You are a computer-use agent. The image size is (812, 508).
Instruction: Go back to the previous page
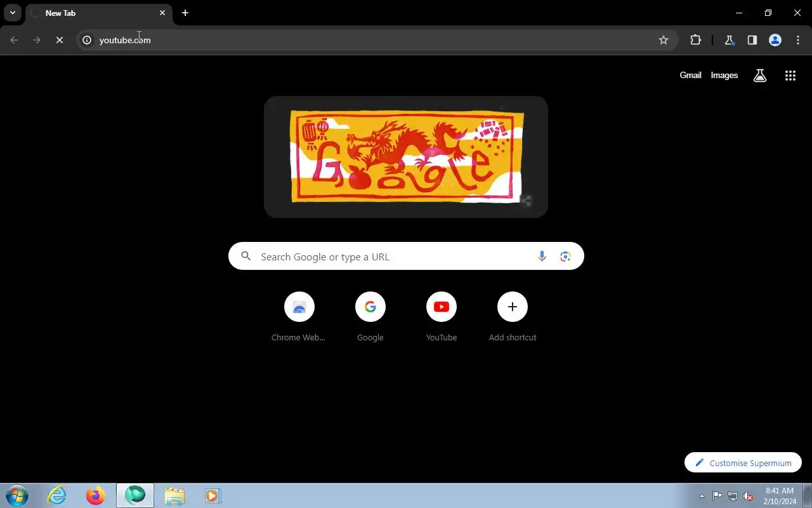pos(14,40)
